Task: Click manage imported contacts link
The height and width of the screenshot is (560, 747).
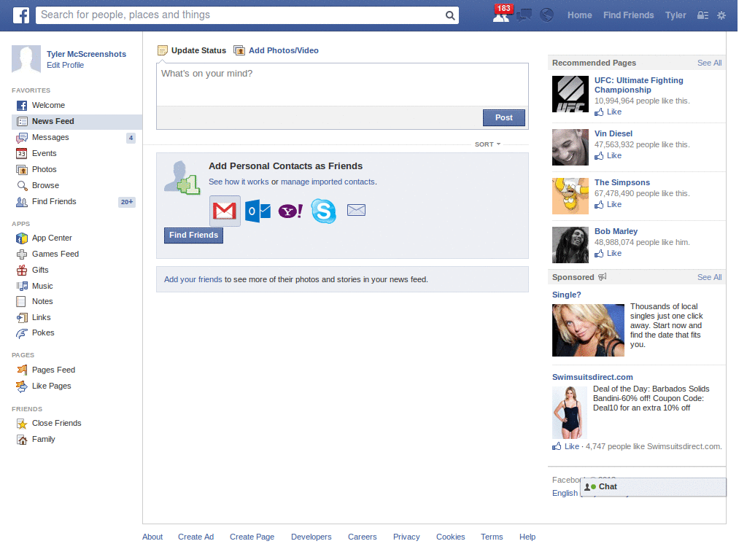Action: (328, 182)
